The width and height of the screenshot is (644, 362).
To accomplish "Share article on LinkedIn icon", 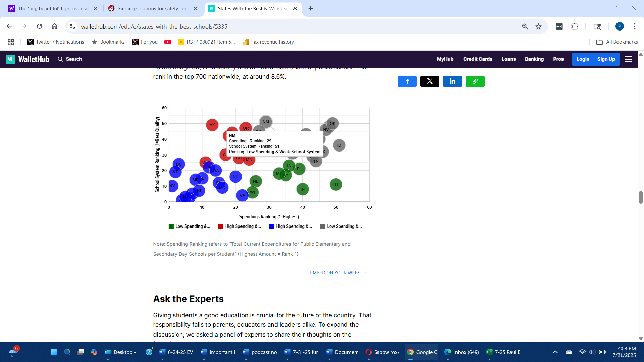I will (452, 81).
